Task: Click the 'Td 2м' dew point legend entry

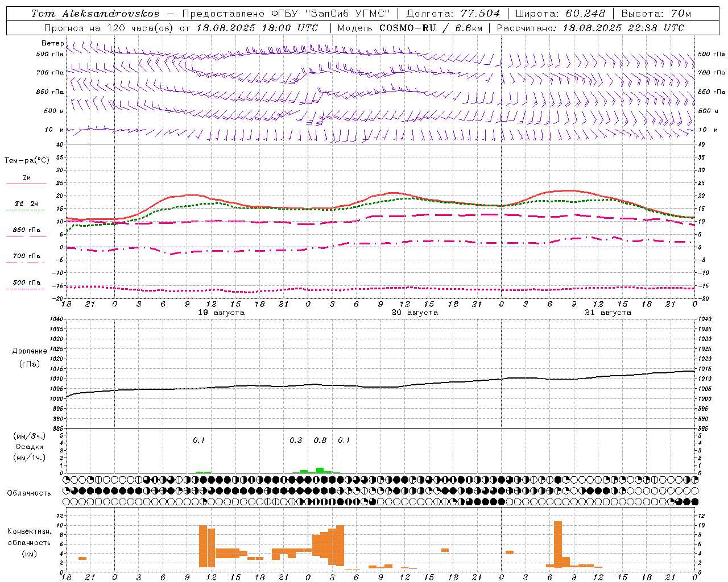Action: coord(27,203)
